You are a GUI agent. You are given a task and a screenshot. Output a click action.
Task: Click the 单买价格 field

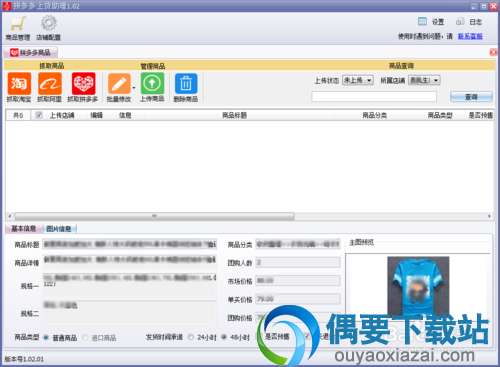tap(298, 299)
